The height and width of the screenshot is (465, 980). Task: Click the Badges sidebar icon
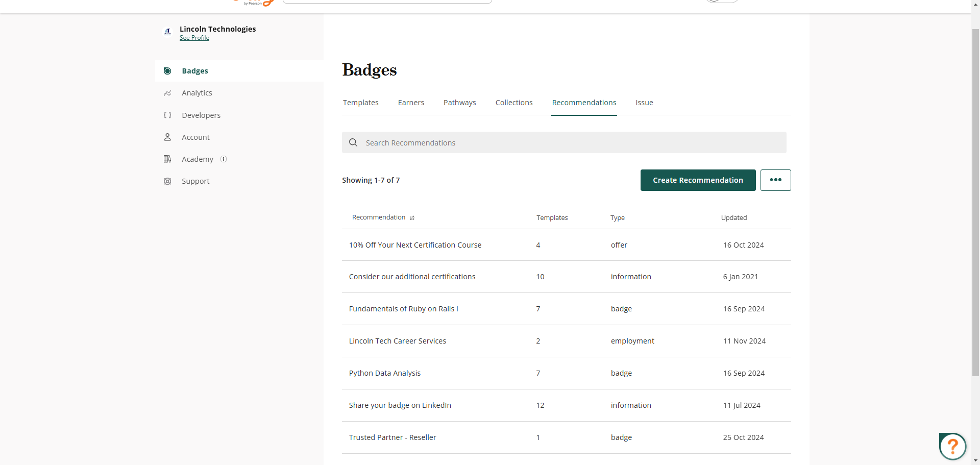pos(167,71)
